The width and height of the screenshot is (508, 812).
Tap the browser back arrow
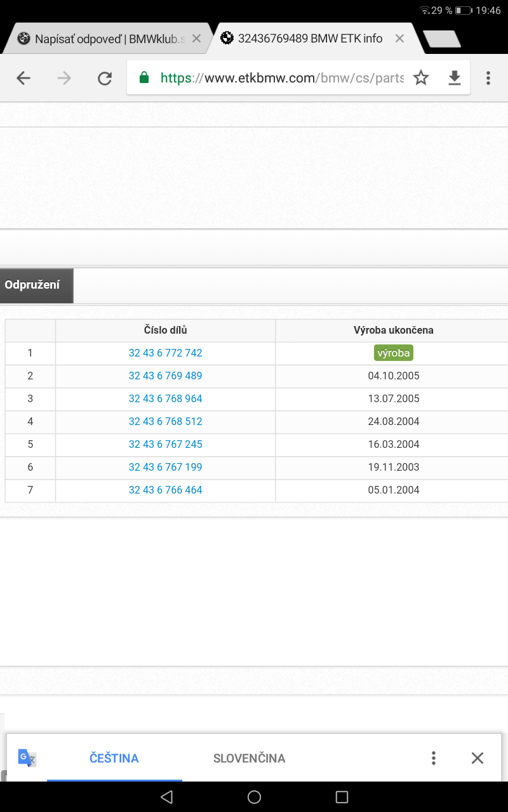[23, 78]
